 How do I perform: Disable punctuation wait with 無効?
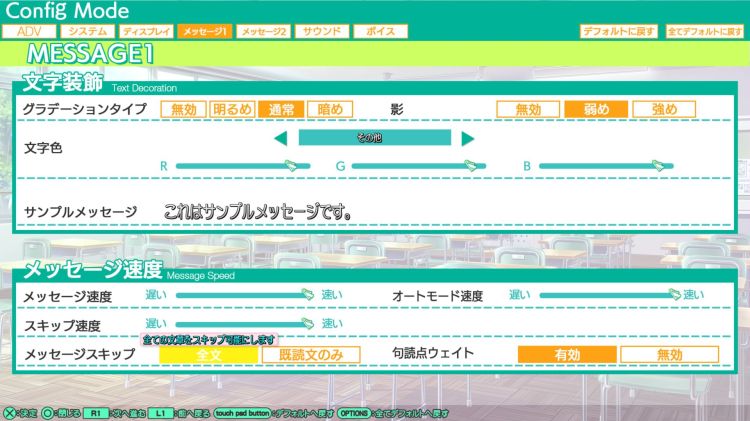pos(669,354)
